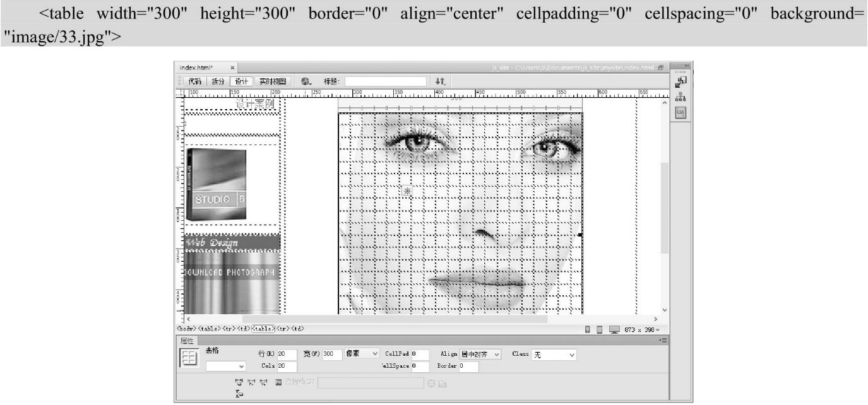This screenshot has height=405, width=868.
Task: Click the tablet size icon in status bar
Action: point(598,329)
